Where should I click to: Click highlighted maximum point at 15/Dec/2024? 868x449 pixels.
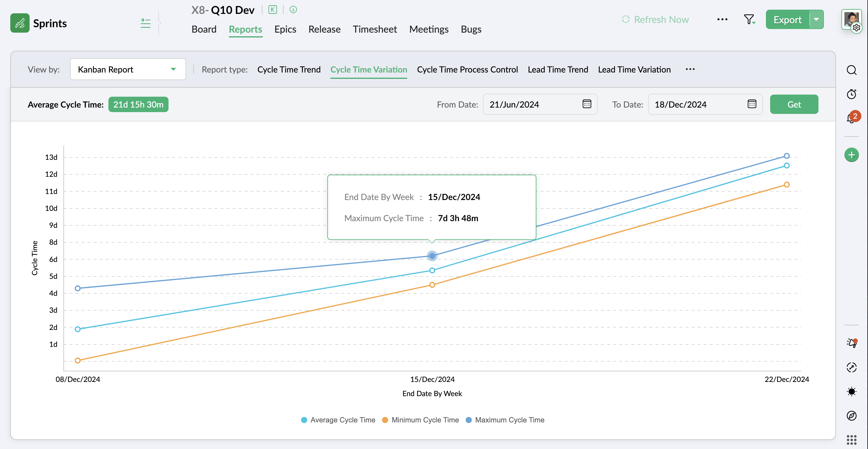coord(432,256)
